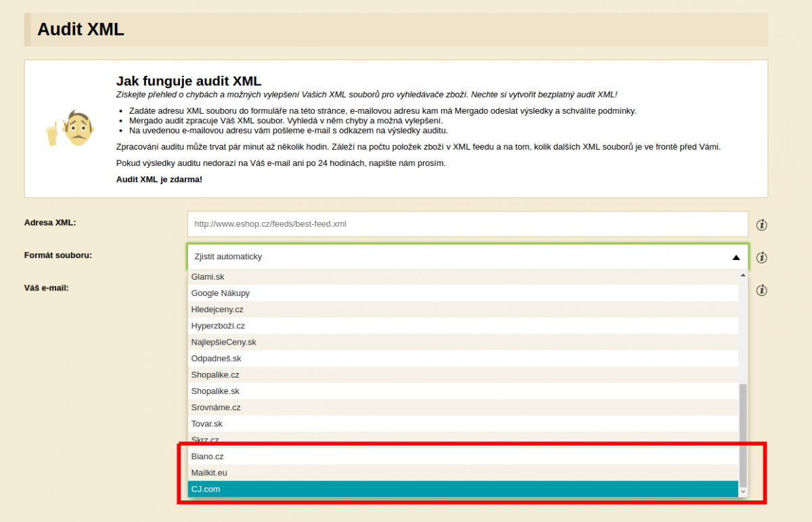Screen dimensions: 812x522
Task: Choose NajlepšieCeny.sk from the list
Action: point(463,342)
